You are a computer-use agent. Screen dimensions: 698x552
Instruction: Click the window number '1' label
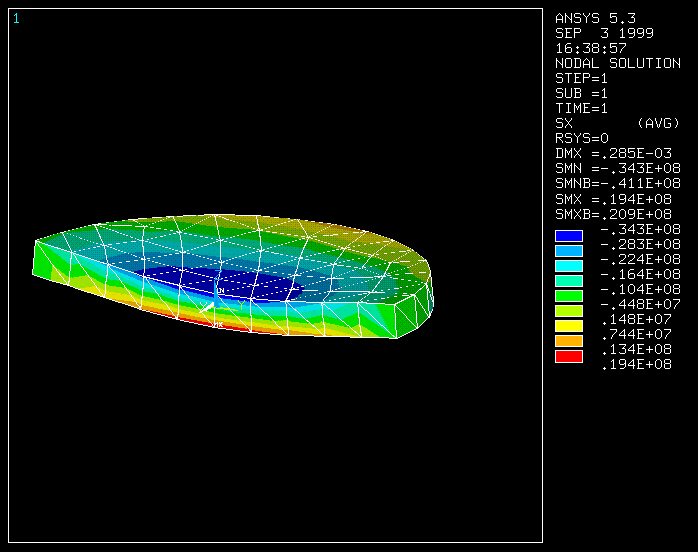click(16, 18)
